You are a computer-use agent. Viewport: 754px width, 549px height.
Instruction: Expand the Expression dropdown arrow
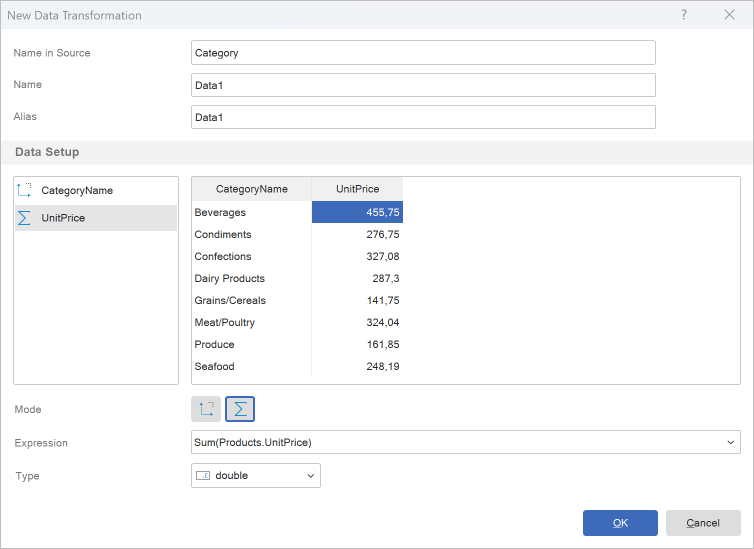tap(730, 443)
